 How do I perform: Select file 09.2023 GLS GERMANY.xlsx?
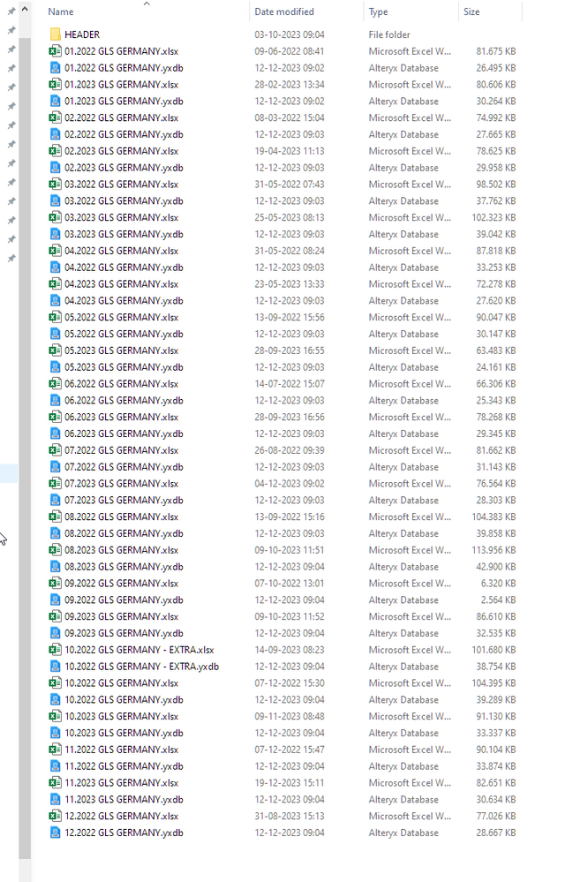point(122,616)
